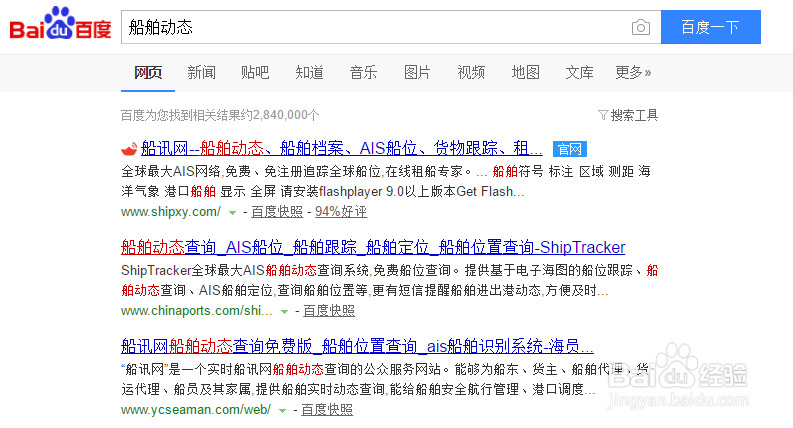Select the 网页 tab

(148, 73)
